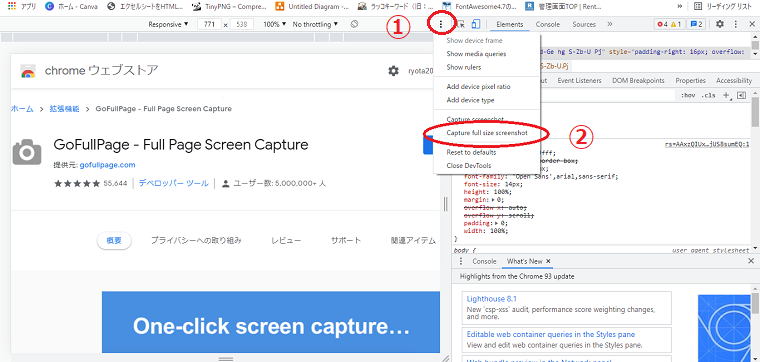Click the 5-star rating display
This screenshot has width=760, height=362.
coord(77,184)
